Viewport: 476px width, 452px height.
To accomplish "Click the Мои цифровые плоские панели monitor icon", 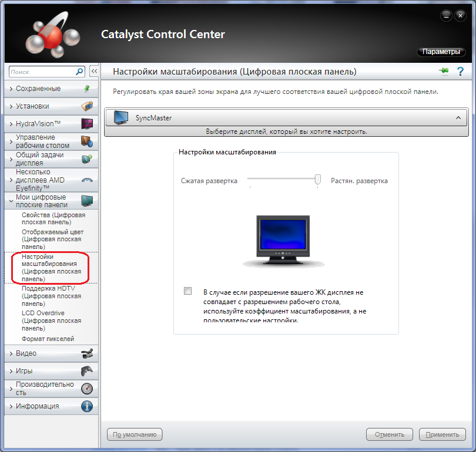I will click(87, 201).
